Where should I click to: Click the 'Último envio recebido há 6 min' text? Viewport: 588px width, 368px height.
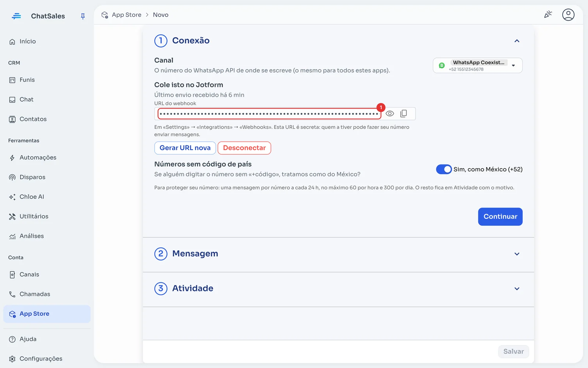(199, 95)
